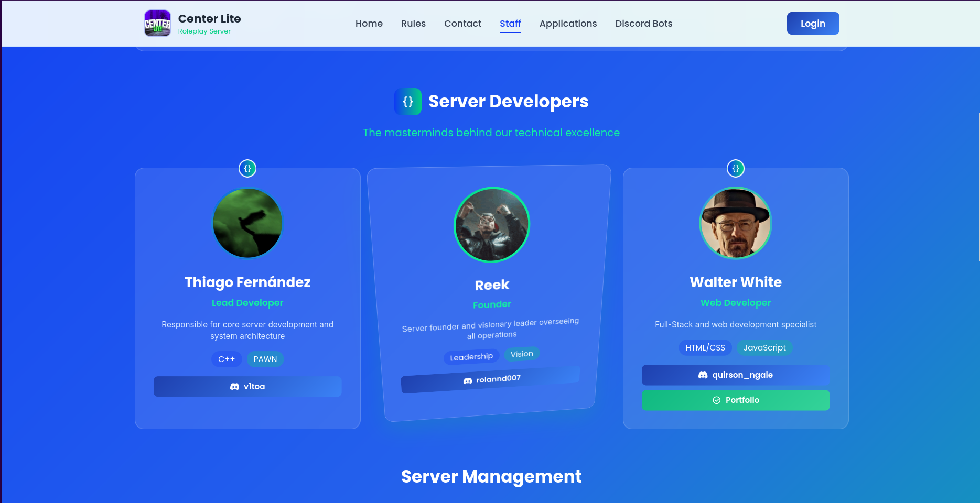Click the Server Developers curly braces icon
Viewport: 980px width, 503px height.
click(407, 102)
